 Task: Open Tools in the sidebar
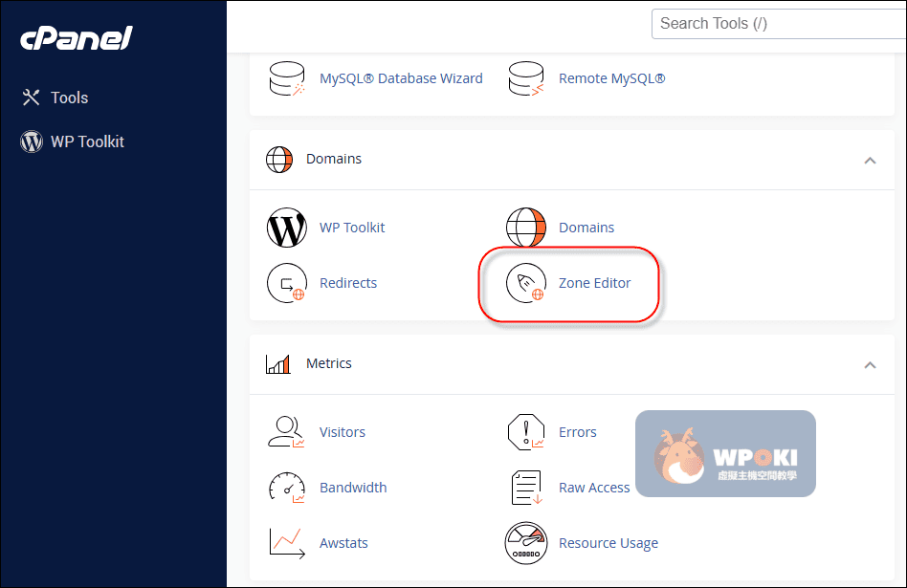(69, 98)
